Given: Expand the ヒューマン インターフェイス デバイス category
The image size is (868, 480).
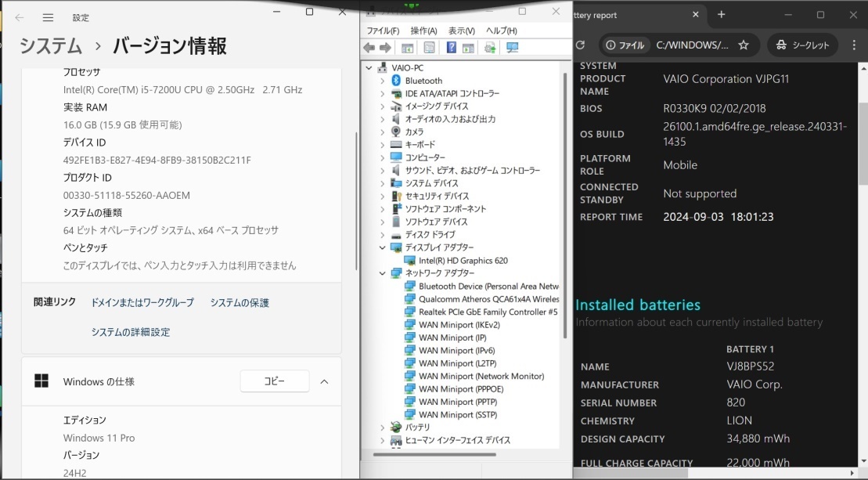Looking at the screenshot, I should [x=383, y=441].
